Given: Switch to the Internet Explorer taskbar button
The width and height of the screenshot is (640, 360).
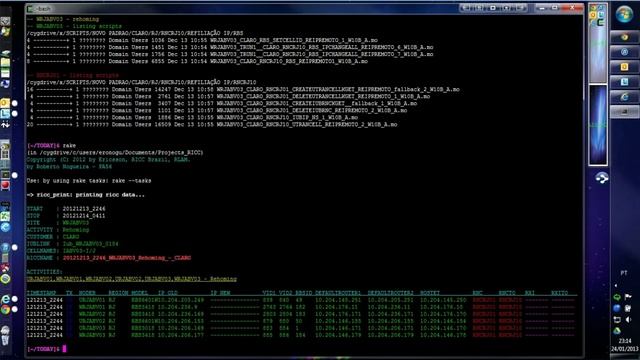Looking at the screenshot, I should click(624, 97).
